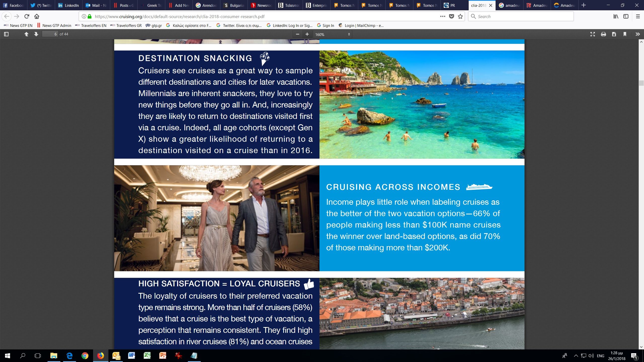Close the clia-2018 tab

click(x=491, y=5)
